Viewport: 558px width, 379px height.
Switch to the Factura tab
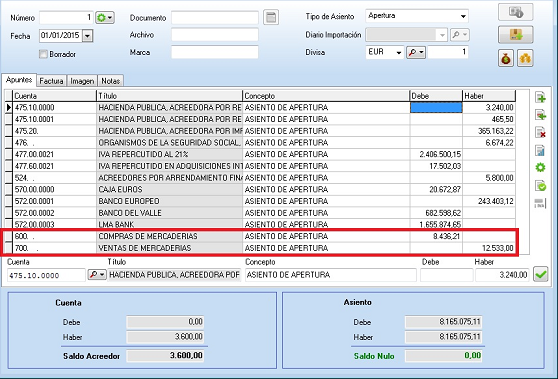(51, 81)
